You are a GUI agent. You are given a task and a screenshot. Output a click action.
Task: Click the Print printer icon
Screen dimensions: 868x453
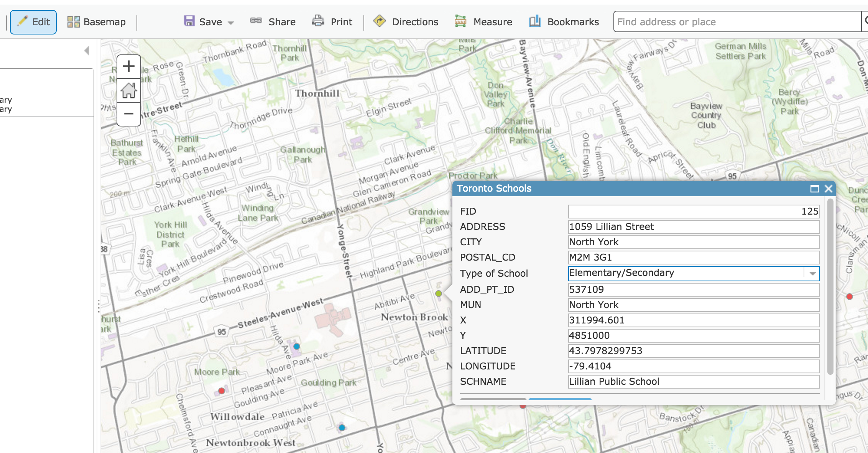tap(318, 21)
